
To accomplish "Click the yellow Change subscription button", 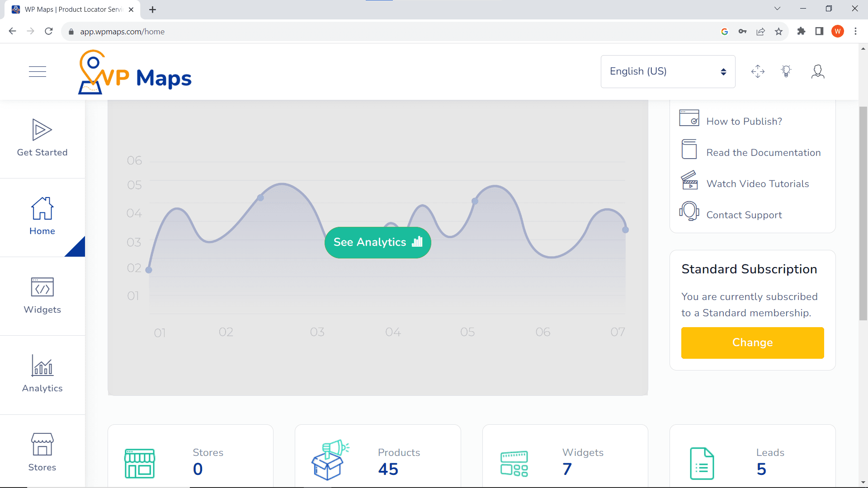I will (x=752, y=343).
